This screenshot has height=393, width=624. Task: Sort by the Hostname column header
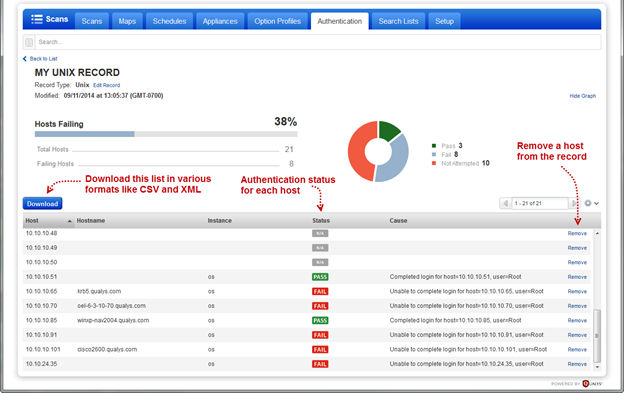click(x=91, y=221)
